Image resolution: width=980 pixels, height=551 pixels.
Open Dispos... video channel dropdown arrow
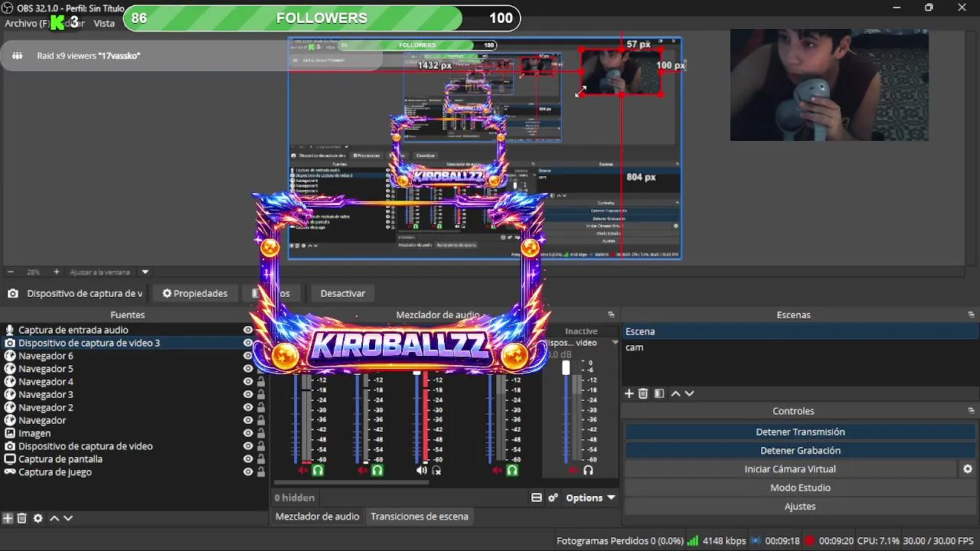(x=615, y=343)
